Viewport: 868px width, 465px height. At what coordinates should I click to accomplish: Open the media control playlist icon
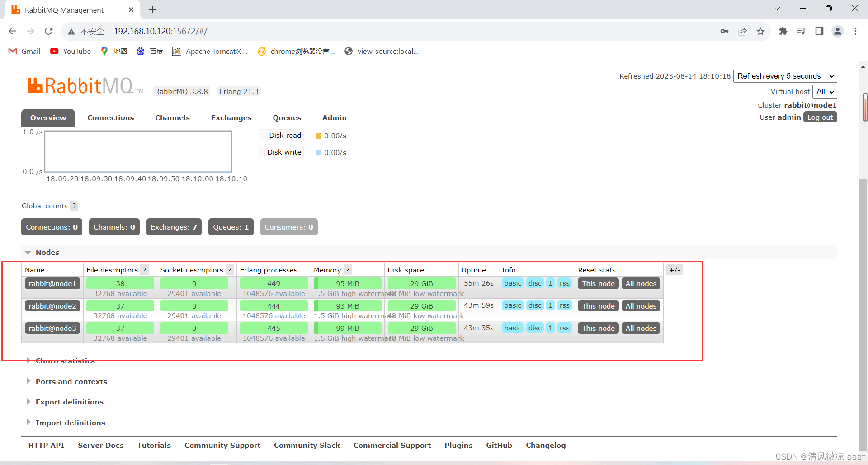click(801, 31)
